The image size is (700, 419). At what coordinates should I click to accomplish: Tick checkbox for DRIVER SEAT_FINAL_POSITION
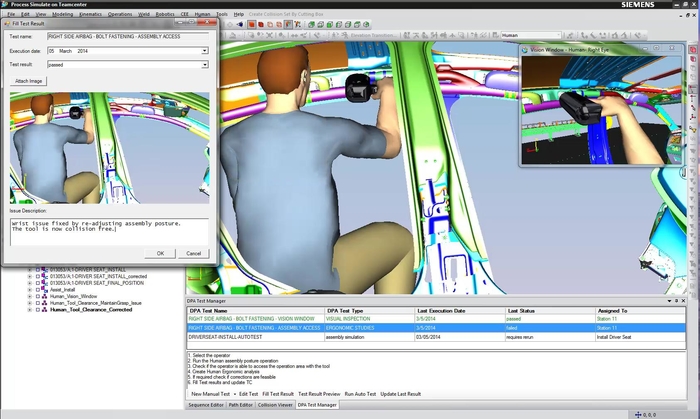38,283
